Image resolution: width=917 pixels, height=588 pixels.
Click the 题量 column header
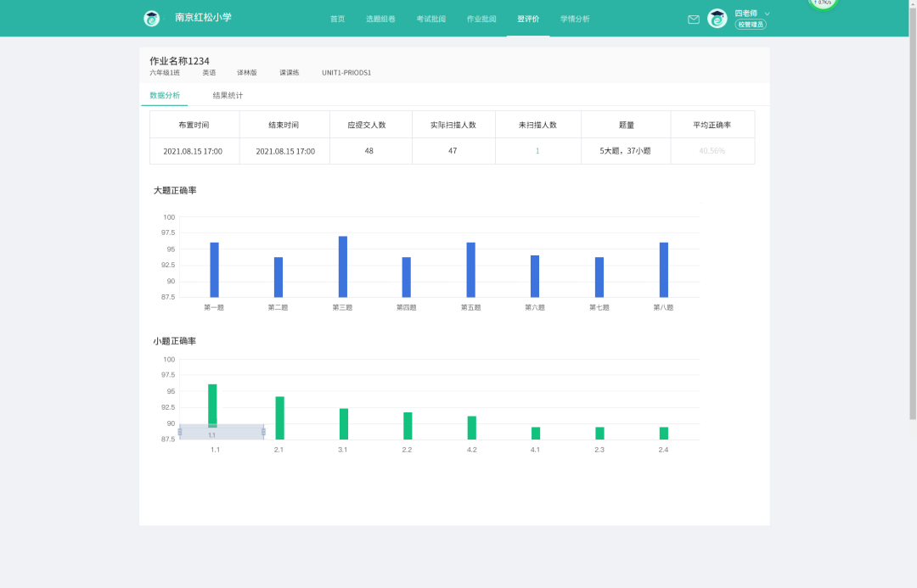coord(627,125)
